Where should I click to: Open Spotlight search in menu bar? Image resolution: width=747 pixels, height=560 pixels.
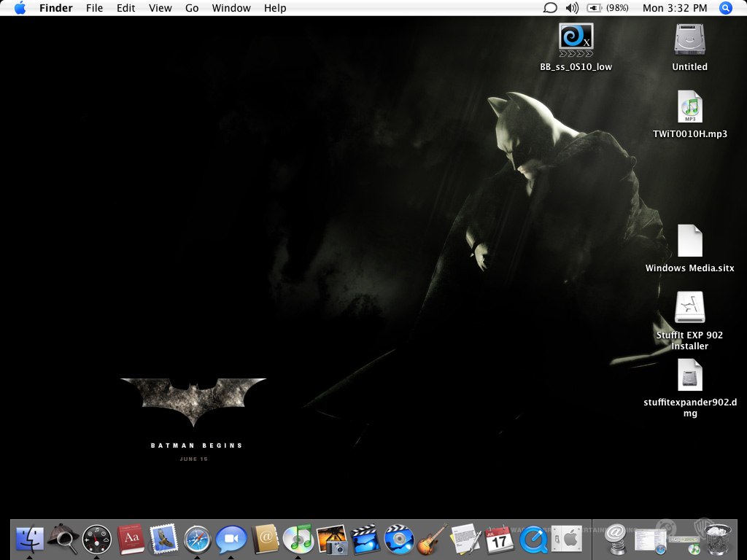click(725, 7)
